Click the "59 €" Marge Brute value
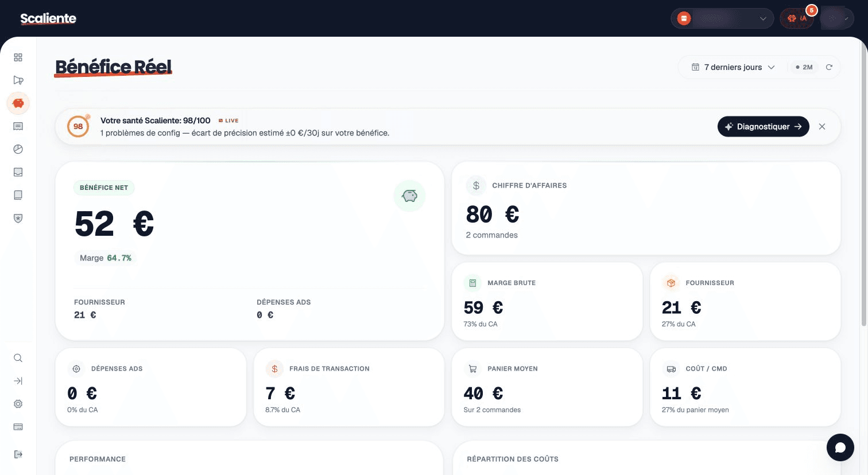 (483, 307)
